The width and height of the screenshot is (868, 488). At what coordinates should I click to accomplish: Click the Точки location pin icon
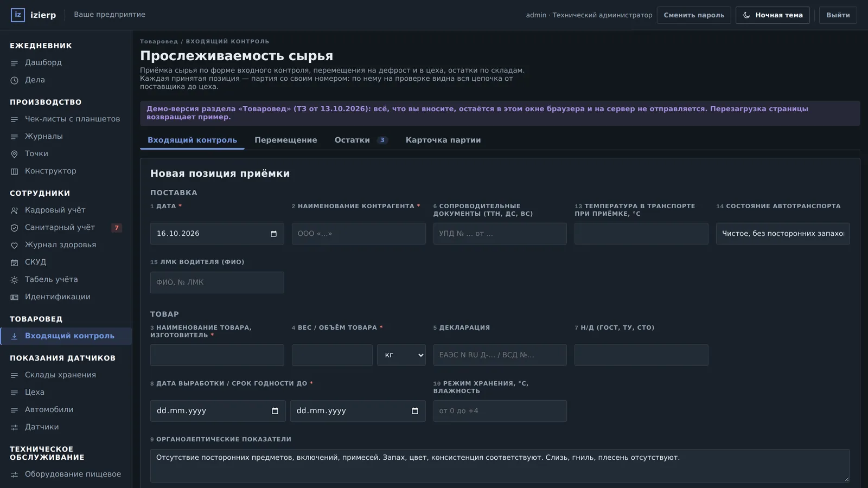(15, 154)
